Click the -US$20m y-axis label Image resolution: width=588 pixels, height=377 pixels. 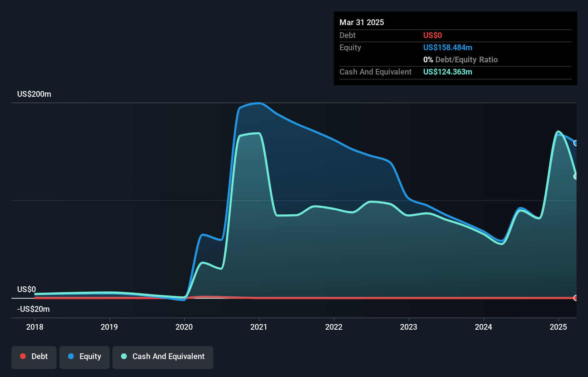point(33,309)
